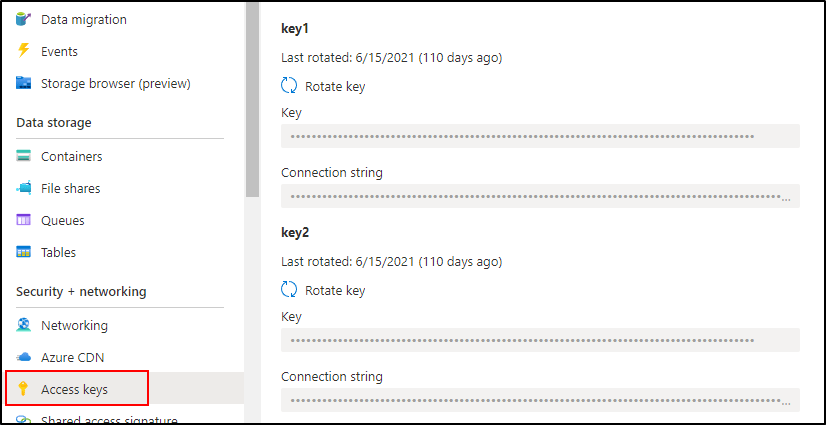This screenshot has width=826, height=425.
Task: Click the Tables icon
Action: point(24,252)
